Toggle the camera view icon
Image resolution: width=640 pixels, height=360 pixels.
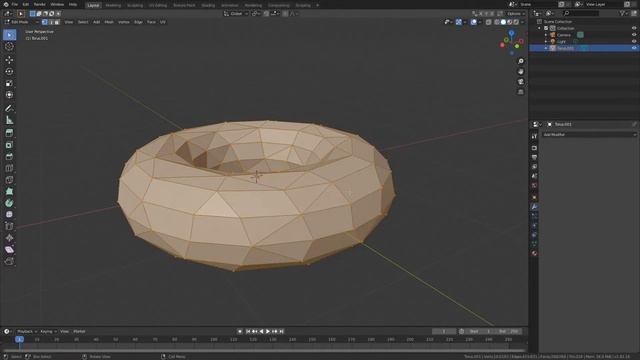521,82
